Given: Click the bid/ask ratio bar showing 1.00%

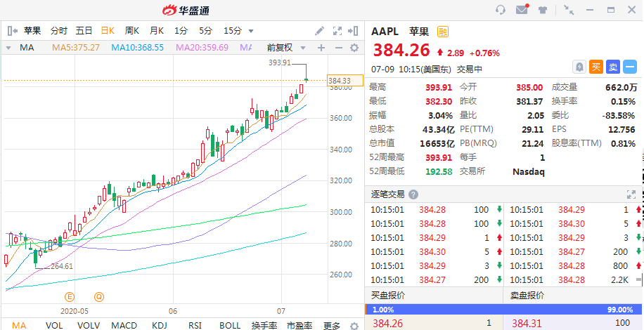Looking at the screenshot, I should [x=503, y=310].
